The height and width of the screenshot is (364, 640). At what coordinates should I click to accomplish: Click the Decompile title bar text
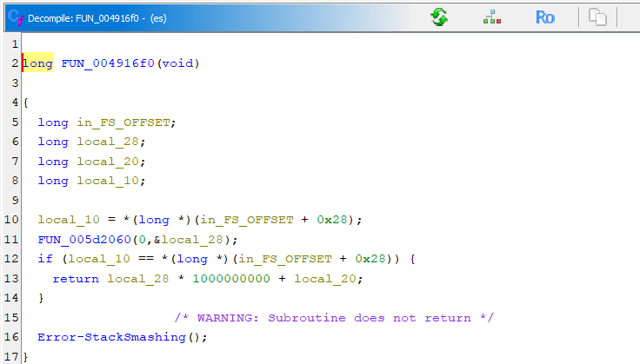[97, 18]
